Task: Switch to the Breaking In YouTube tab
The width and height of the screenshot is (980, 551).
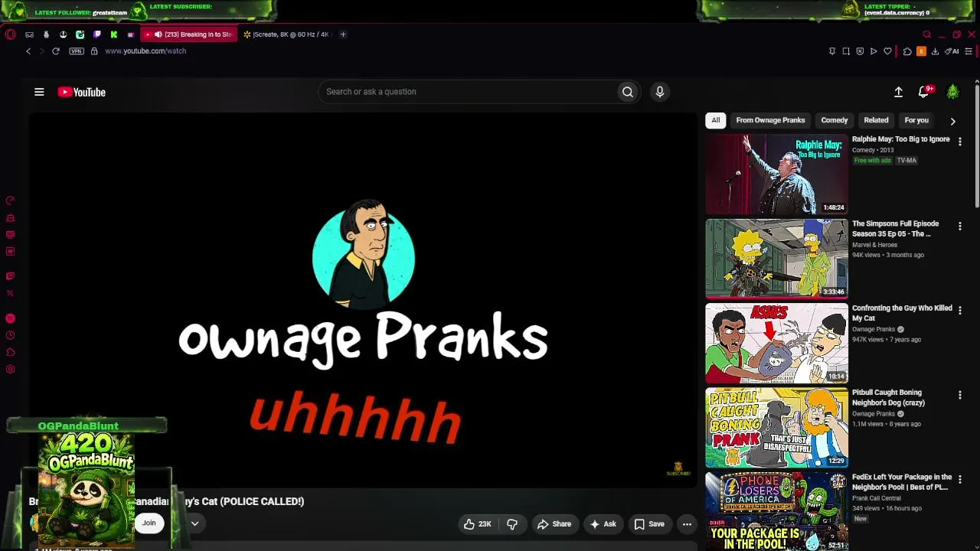Action: tap(188, 34)
